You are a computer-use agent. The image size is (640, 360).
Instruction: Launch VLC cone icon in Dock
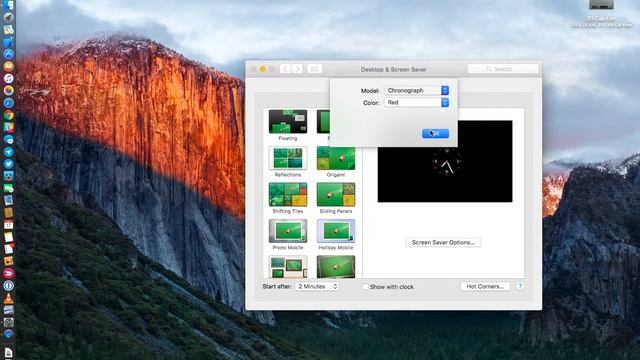click(x=9, y=298)
